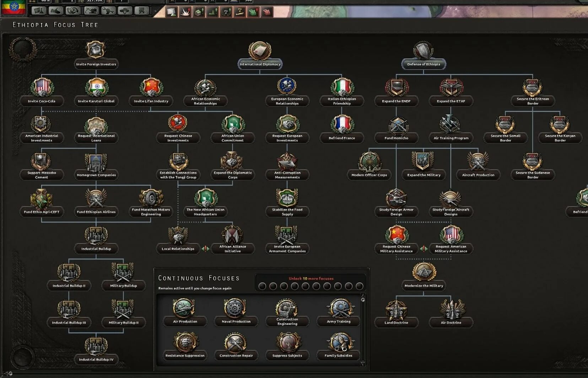This screenshot has width=588, height=378.
Task: Select the Land Doctrine focus
Action: point(396,313)
